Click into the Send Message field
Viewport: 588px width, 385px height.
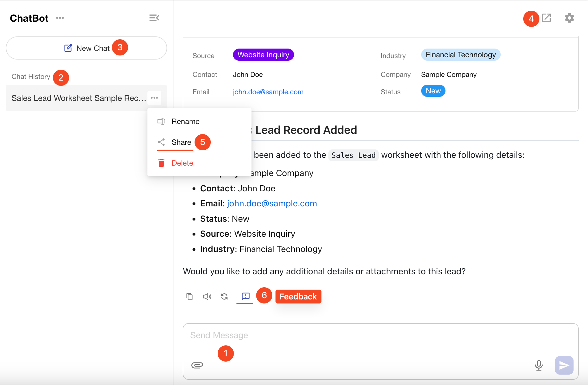[x=347, y=335]
